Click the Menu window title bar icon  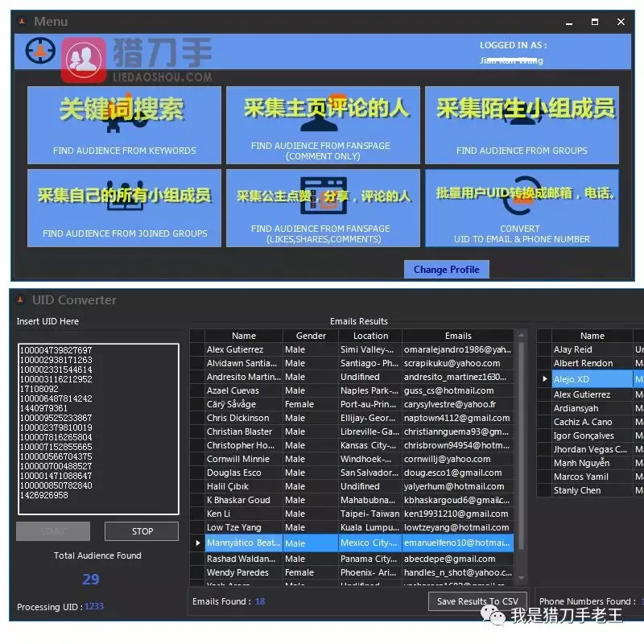(23, 22)
